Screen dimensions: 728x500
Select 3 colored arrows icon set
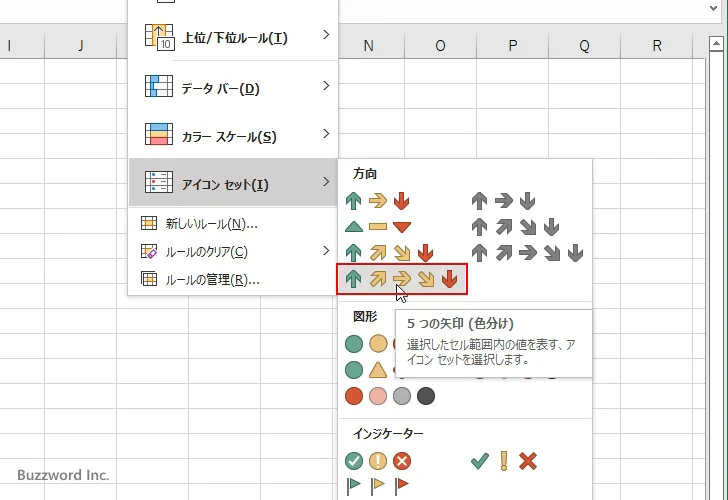377,201
